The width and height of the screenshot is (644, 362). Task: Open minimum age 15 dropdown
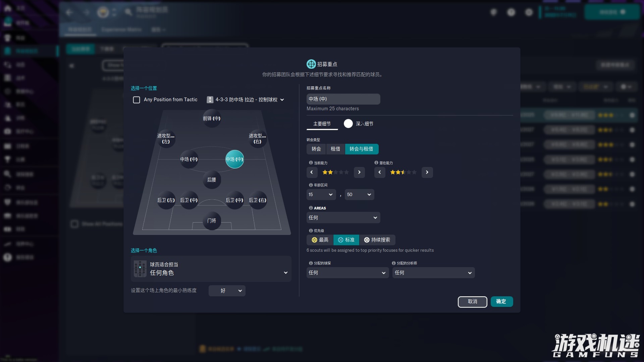pyautogui.click(x=321, y=195)
